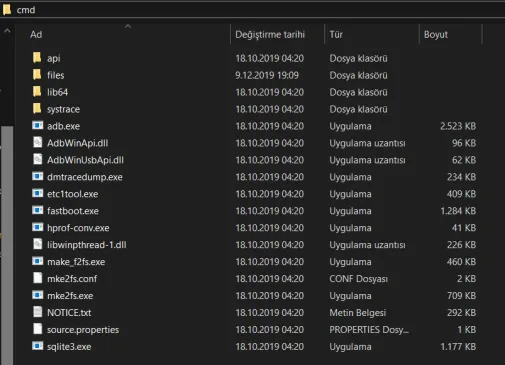Screen dimensions: 505x365
Task: Sort by the Boyut size column
Action: click(x=436, y=34)
